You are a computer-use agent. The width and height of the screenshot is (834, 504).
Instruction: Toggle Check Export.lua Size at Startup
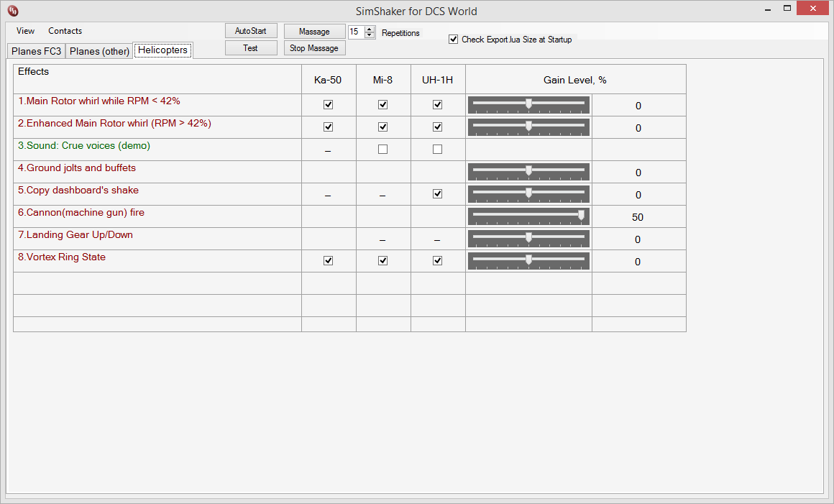(x=453, y=40)
